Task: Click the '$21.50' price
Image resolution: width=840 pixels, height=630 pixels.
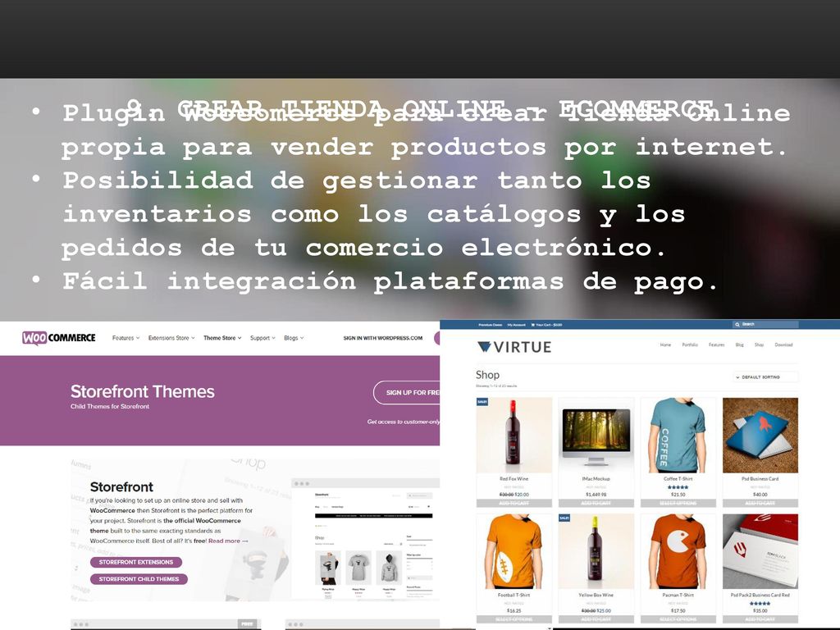Action: (678, 495)
